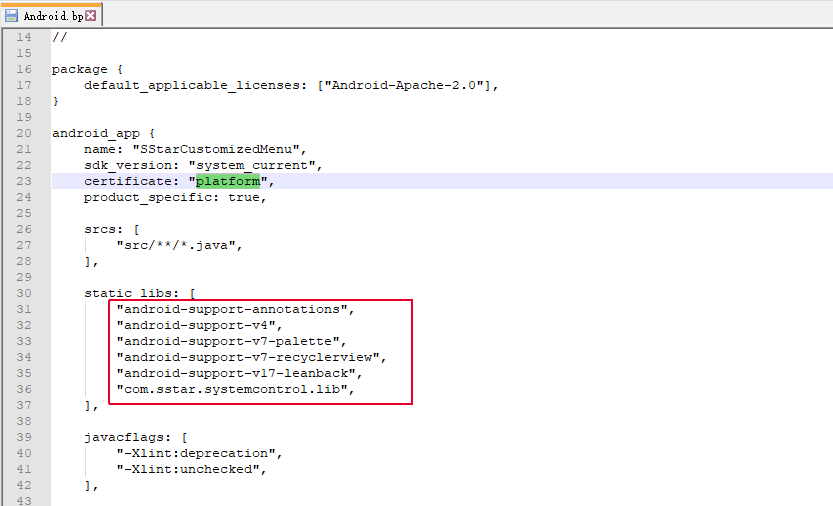Click the text "package {" on line 16

88,70
